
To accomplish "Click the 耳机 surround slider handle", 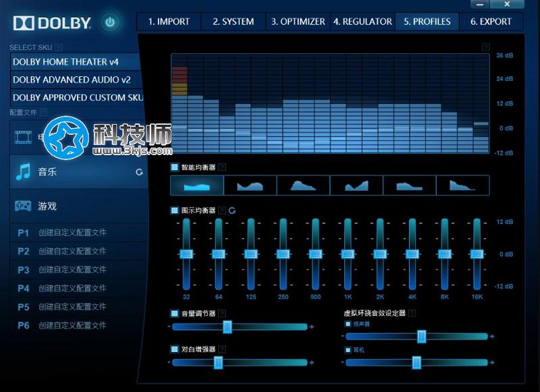I will (416, 362).
